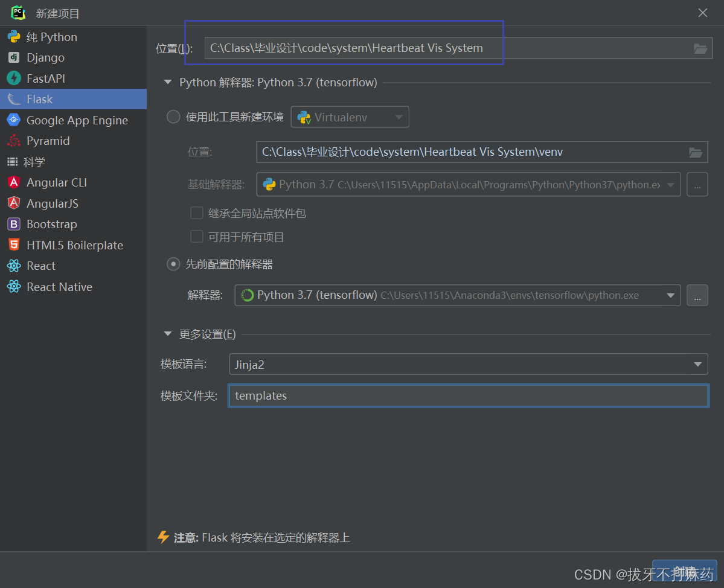The width and height of the screenshot is (724, 588).
Task: Select AngularJS project type
Action: [74, 203]
